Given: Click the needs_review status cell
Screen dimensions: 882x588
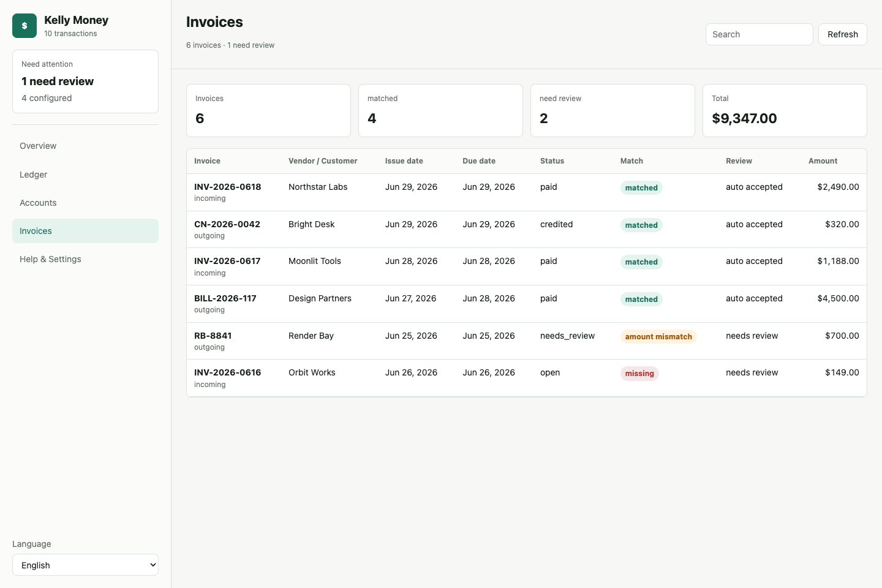Looking at the screenshot, I should [567, 336].
